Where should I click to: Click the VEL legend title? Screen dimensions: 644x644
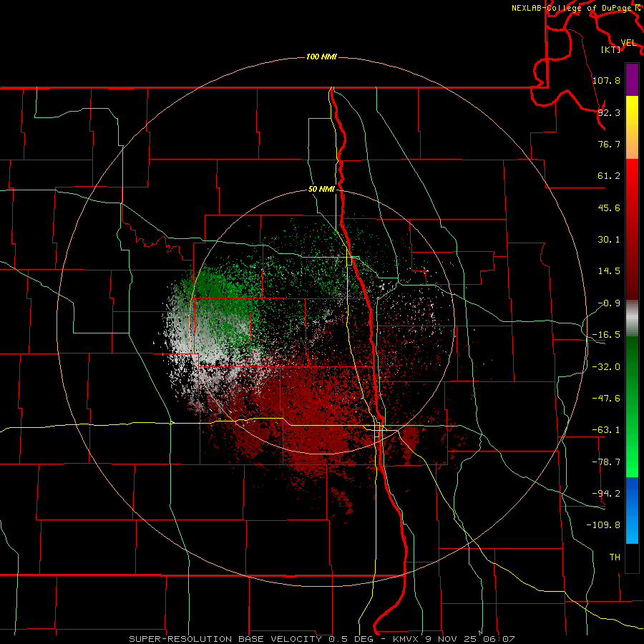[x=628, y=43]
